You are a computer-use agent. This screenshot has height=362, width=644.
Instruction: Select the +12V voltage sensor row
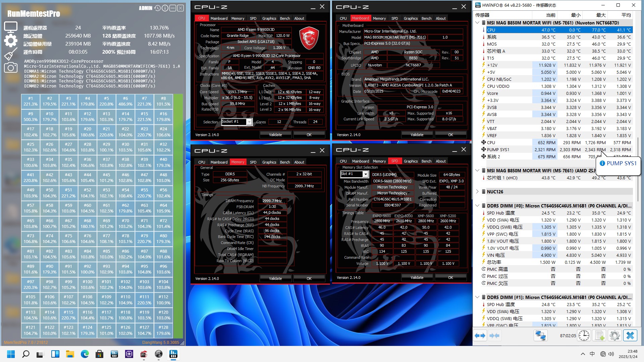pos(557,65)
